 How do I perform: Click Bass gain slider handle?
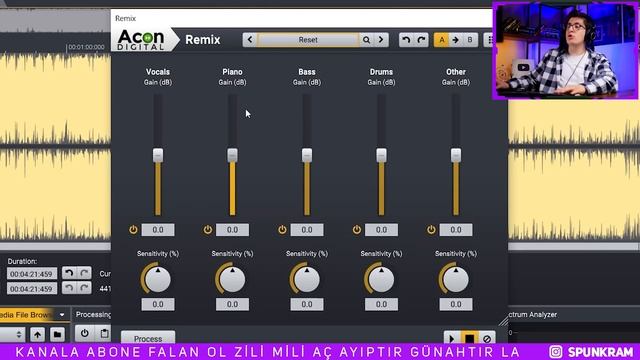click(307, 155)
